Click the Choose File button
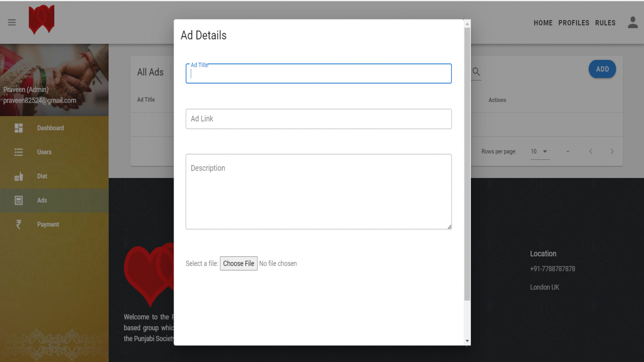644x362 pixels. (238, 263)
